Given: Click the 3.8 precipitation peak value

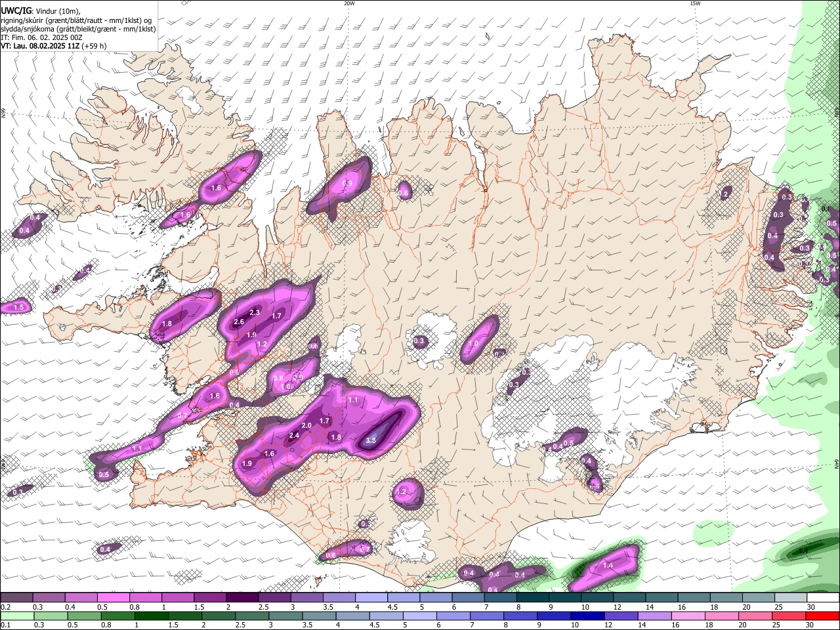Looking at the screenshot, I should [x=370, y=440].
